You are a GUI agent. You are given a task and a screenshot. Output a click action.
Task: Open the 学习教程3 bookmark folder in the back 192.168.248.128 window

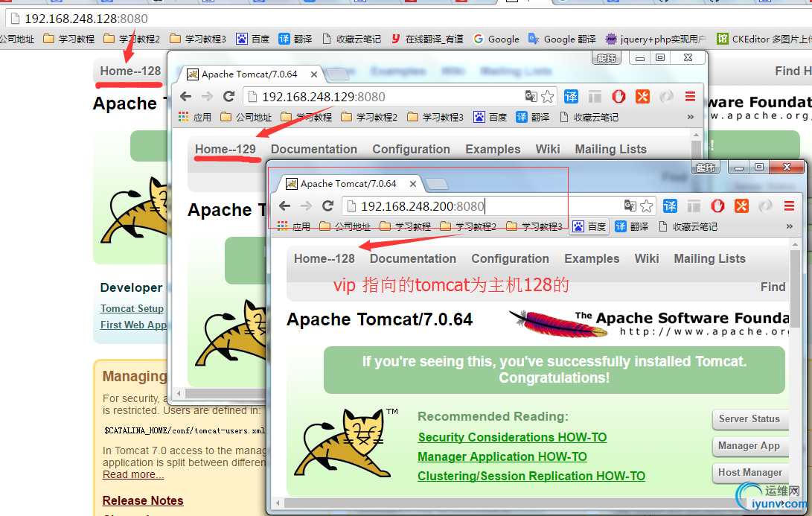198,39
